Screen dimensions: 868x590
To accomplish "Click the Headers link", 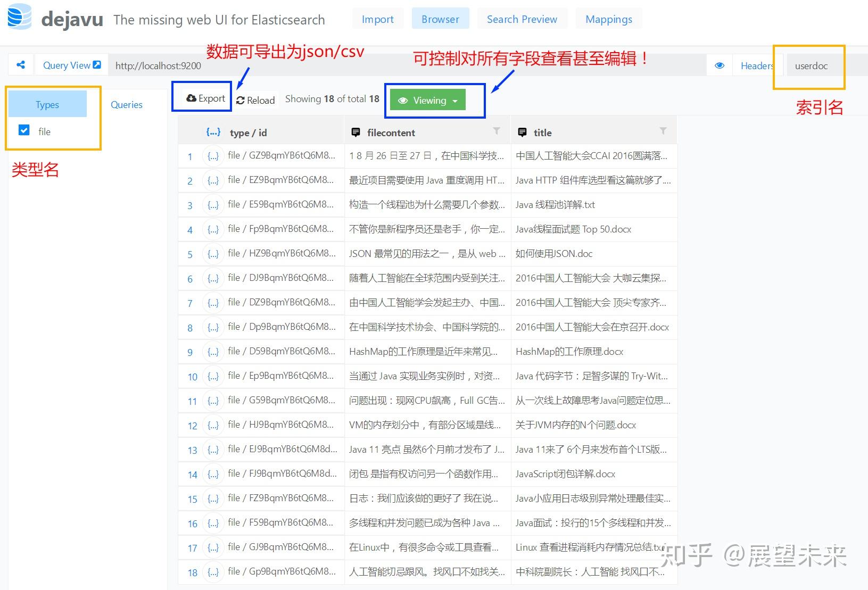I will [x=758, y=65].
